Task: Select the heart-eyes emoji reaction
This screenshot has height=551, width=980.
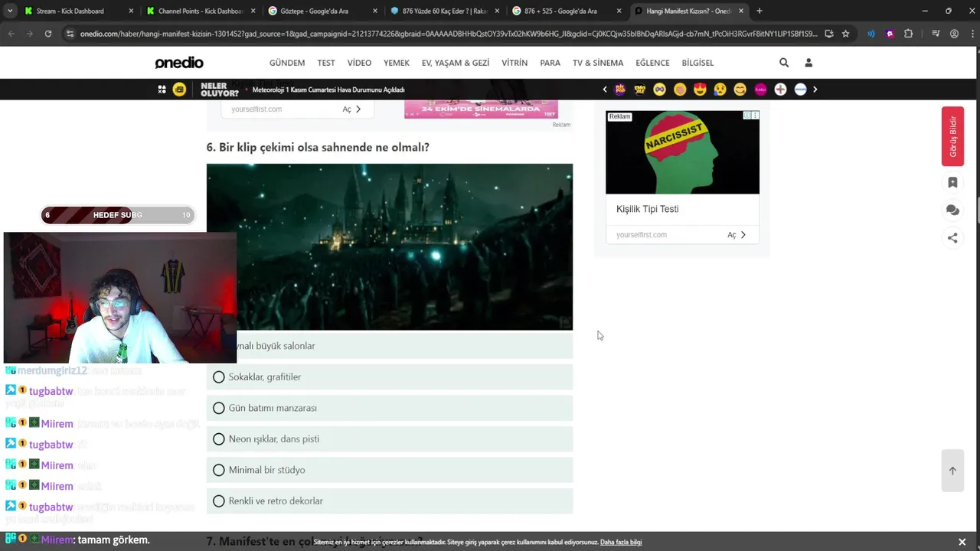Action: [x=700, y=90]
